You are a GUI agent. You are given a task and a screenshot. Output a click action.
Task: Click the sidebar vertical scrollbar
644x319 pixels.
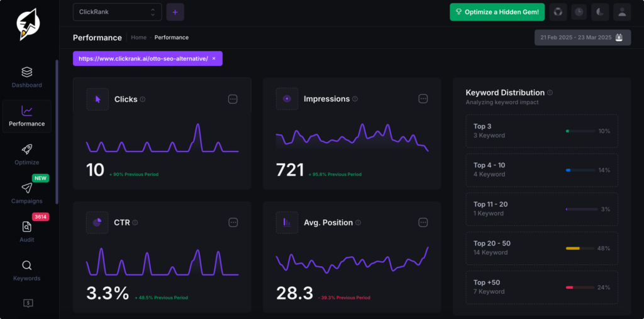pyautogui.click(x=57, y=132)
